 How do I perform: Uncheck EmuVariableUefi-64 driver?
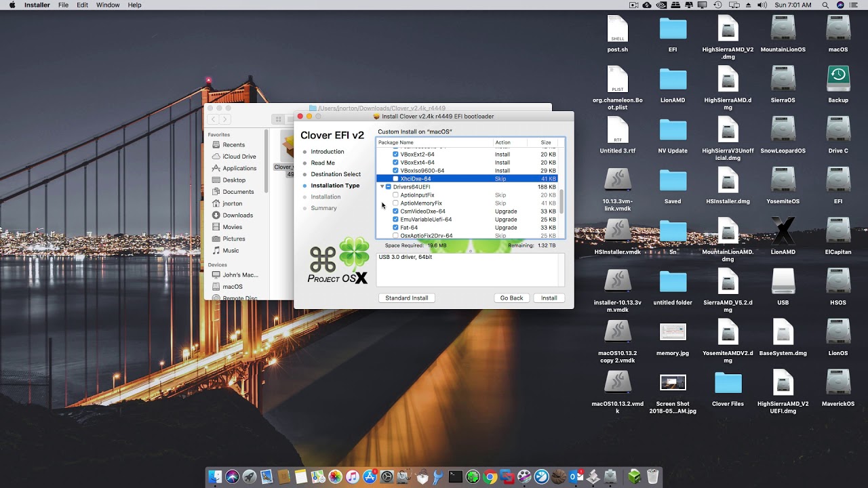395,220
